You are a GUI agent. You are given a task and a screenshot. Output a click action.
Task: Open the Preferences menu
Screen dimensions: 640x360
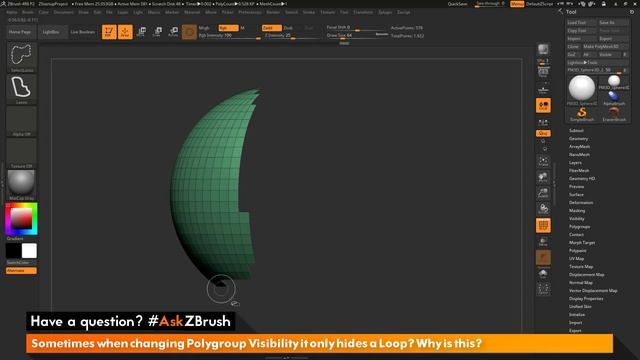click(250, 12)
